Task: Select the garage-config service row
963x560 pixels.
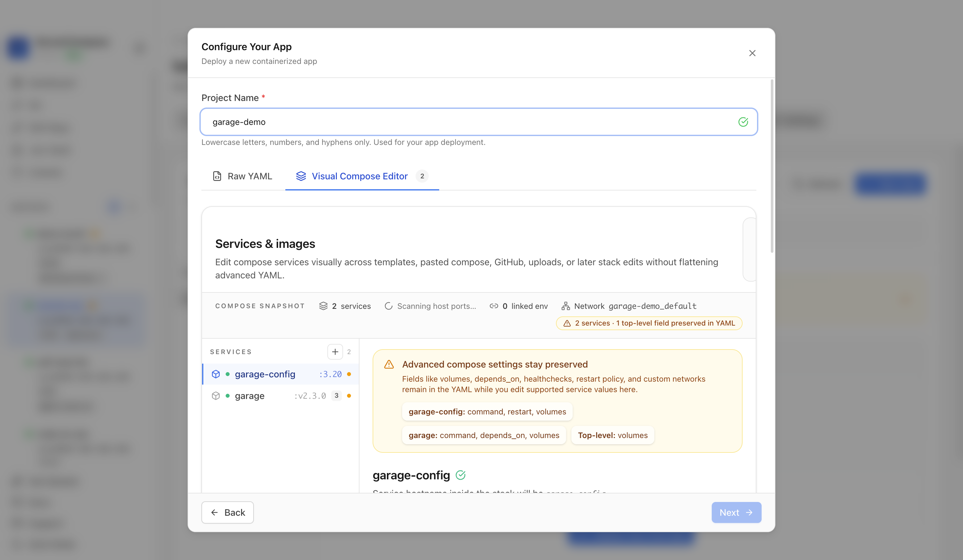Action: [280, 374]
